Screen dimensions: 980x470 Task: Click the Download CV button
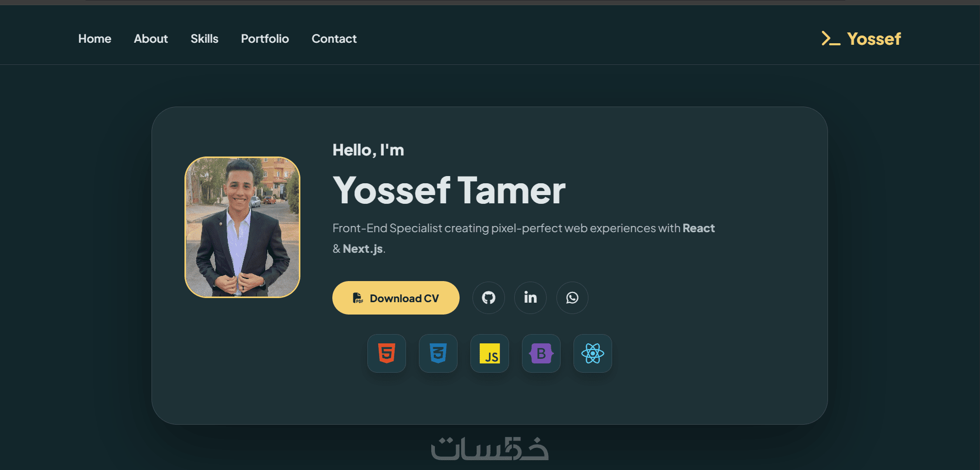coord(396,298)
